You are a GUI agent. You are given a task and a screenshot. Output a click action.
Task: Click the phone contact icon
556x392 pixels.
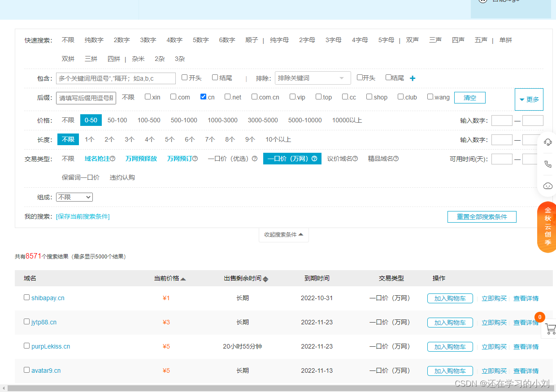[547, 164]
